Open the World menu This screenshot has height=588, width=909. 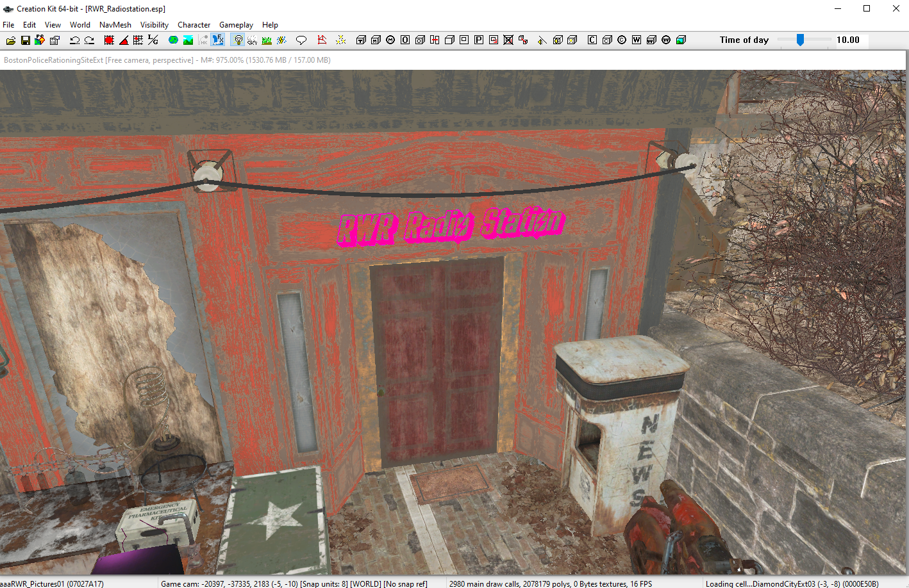(x=80, y=25)
